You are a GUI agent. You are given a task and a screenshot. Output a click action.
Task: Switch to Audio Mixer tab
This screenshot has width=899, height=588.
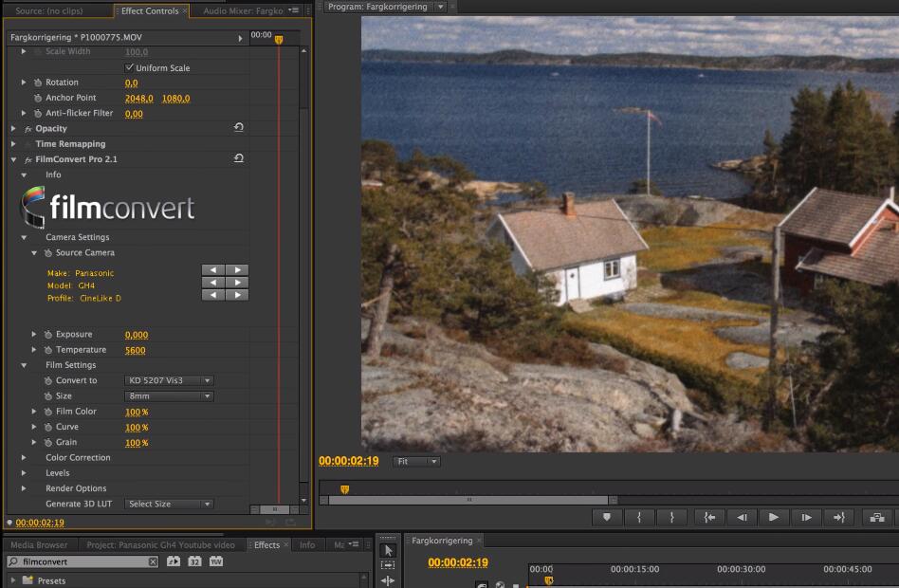click(243, 10)
